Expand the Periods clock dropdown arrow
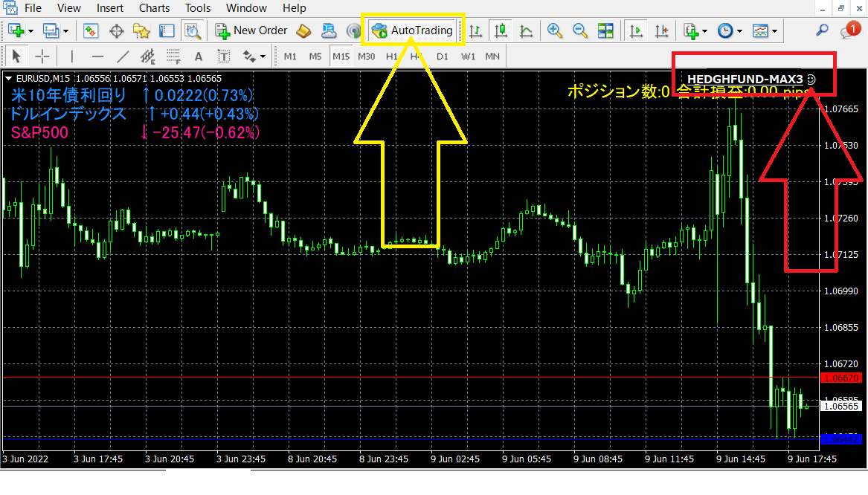The image size is (868, 495). (739, 31)
